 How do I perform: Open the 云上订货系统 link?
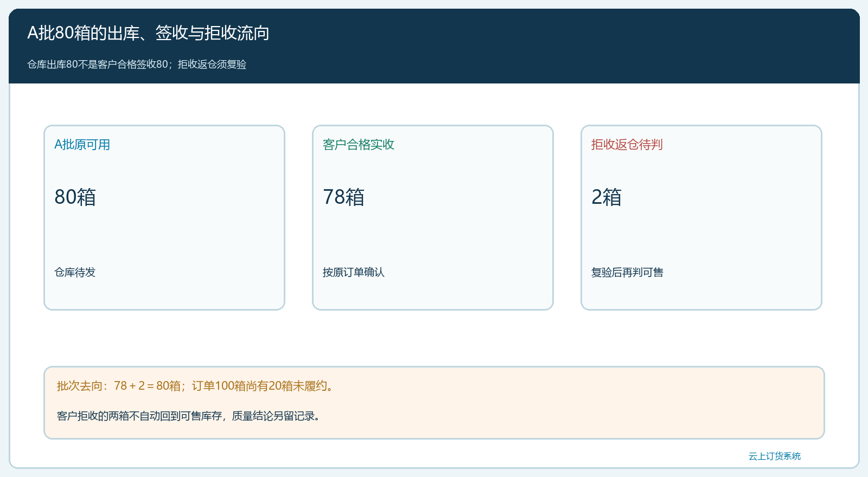(775, 456)
